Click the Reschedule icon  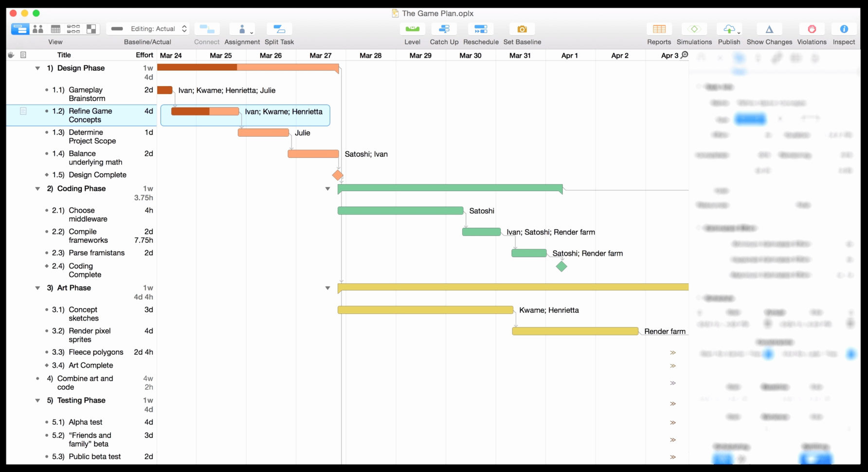[481, 29]
